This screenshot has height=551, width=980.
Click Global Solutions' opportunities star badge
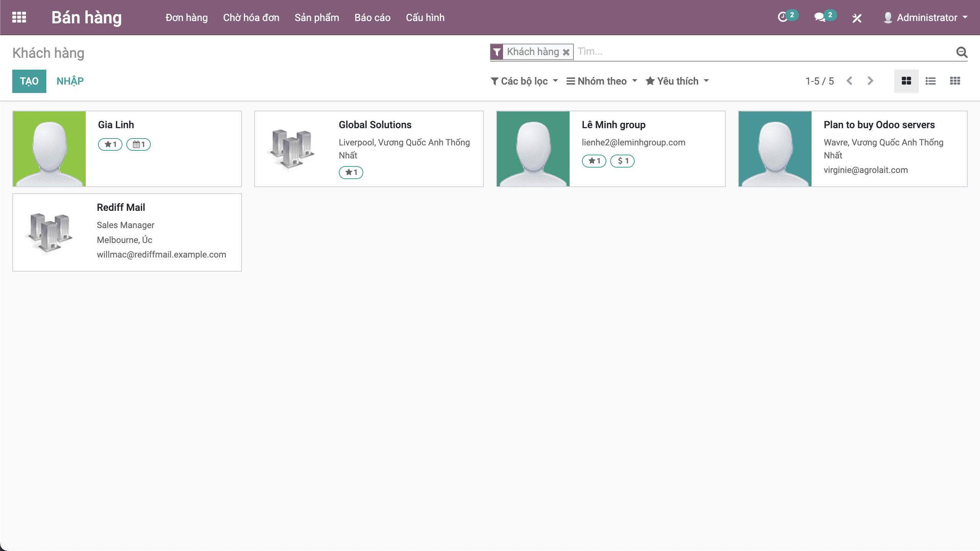pyautogui.click(x=351, y=172)
